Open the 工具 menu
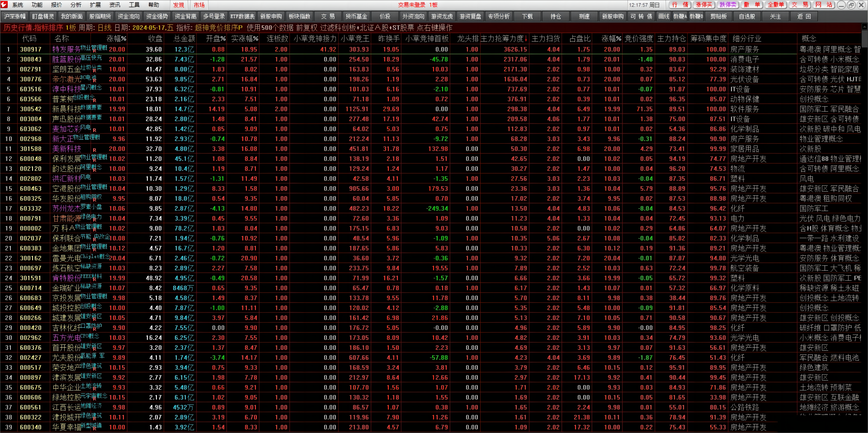868x433 pixels. pos(134,5)
